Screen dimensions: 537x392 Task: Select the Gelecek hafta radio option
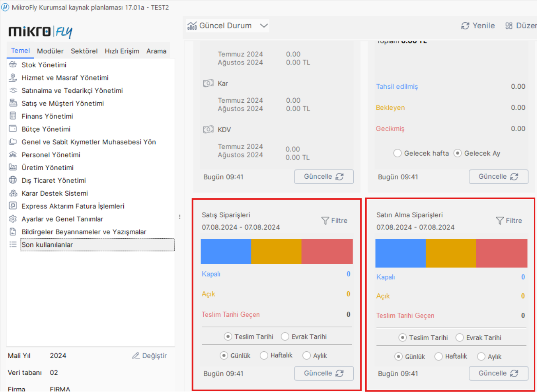[397, 153]
